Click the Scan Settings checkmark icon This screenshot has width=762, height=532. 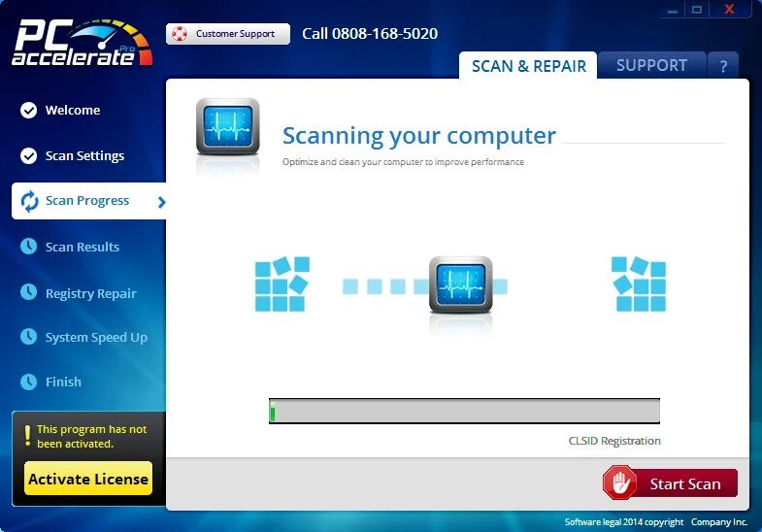[29, 156]
